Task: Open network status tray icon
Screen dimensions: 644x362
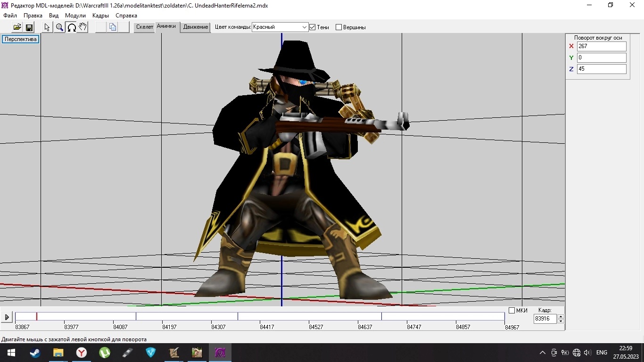Action: (576, 353)
